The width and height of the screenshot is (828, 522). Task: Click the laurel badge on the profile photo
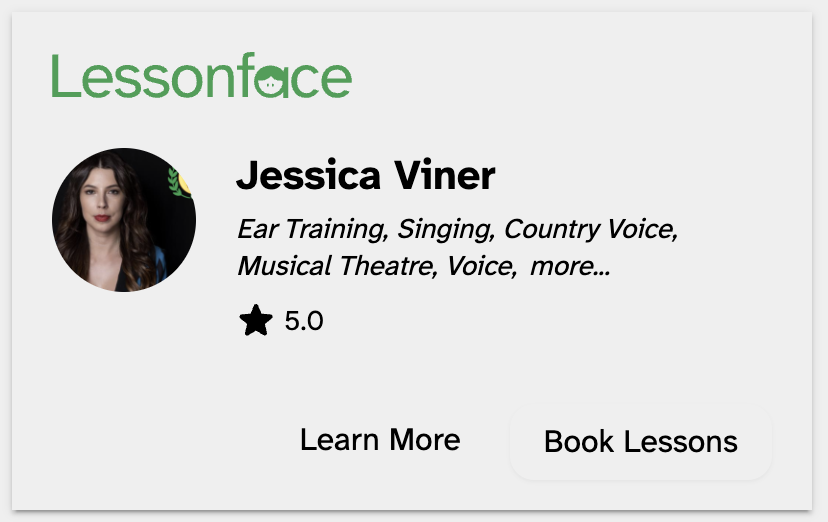tap(180, 182)
